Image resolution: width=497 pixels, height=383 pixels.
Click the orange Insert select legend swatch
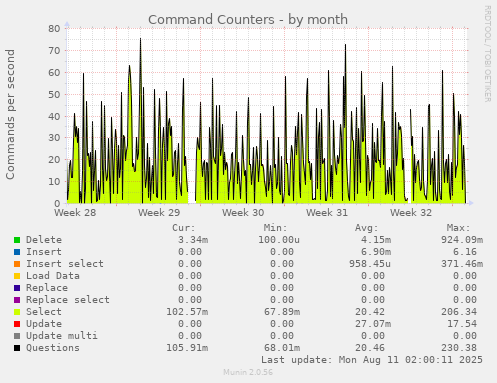click(17, 264)
